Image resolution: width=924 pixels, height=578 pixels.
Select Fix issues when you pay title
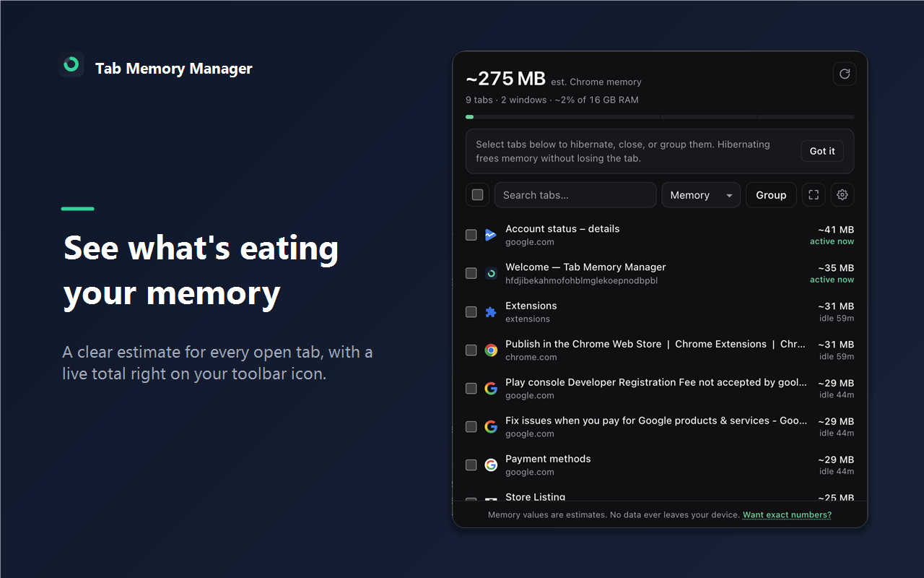(x=656, y=420)
